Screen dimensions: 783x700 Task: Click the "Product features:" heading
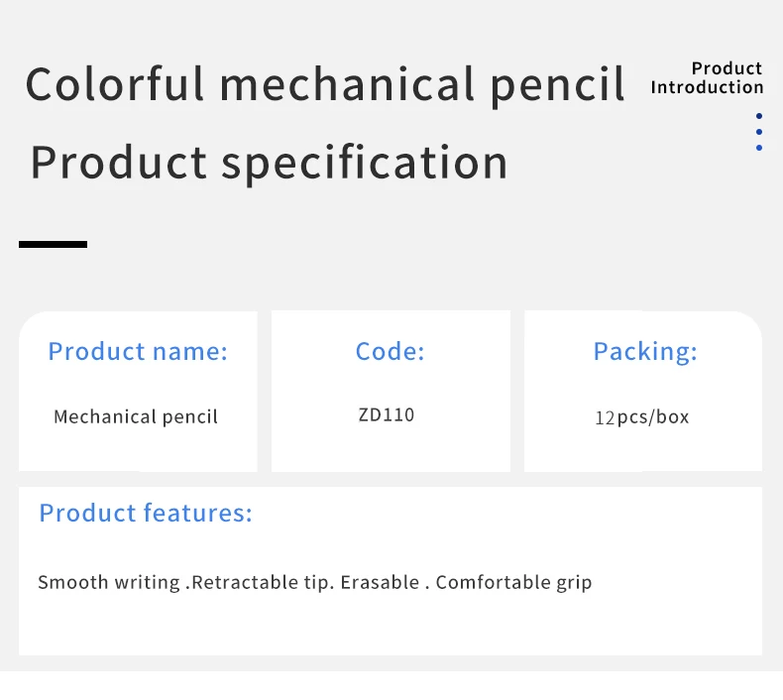coord(146,513)
